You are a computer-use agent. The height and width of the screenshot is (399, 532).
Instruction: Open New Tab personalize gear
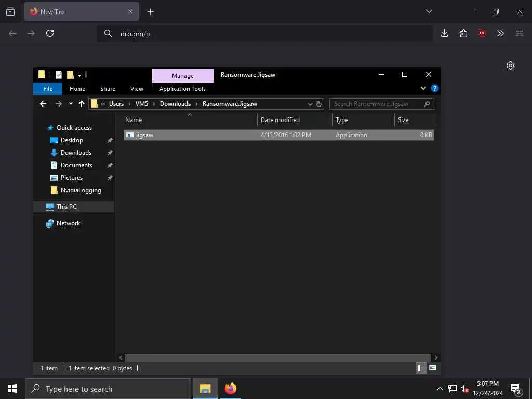511,65
